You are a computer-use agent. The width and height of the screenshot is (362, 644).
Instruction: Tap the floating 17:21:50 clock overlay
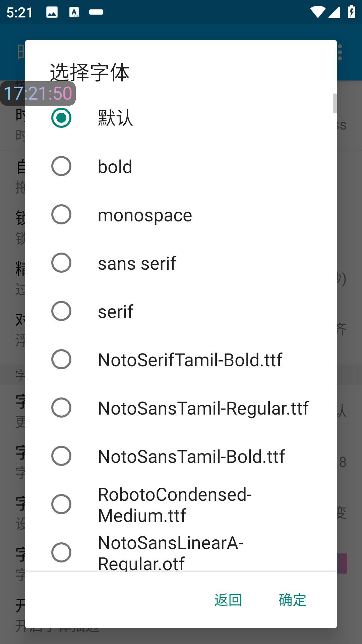[x=38, y=93]
